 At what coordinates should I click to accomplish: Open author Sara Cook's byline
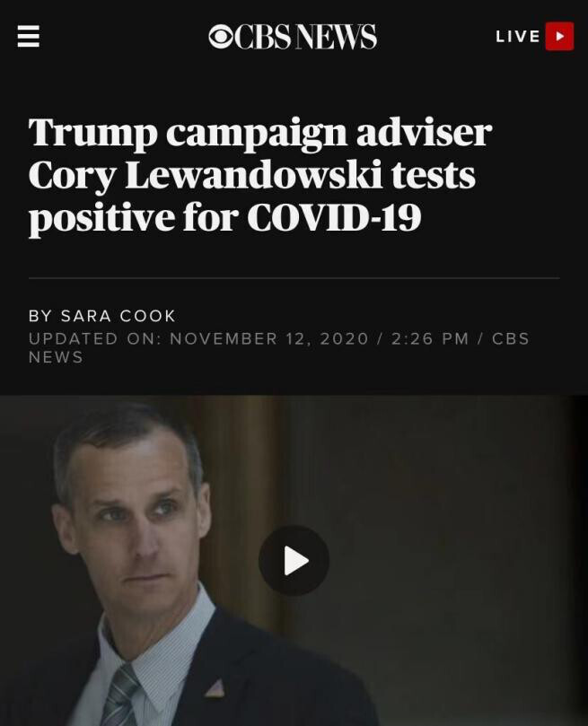click(118, 316)
